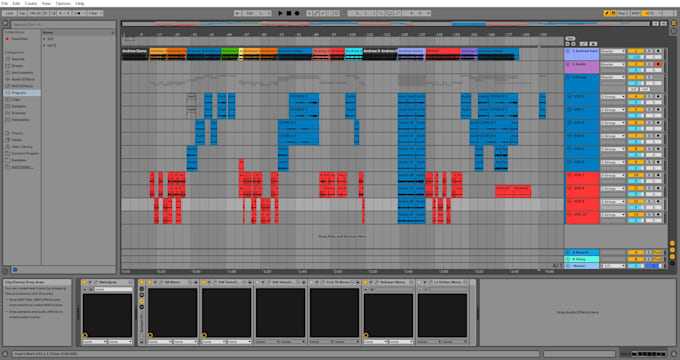Image resolution: width=680 pixels, height=360 pixels.
Task: Toggle the Returns section show button
Action: pos(672,249)
